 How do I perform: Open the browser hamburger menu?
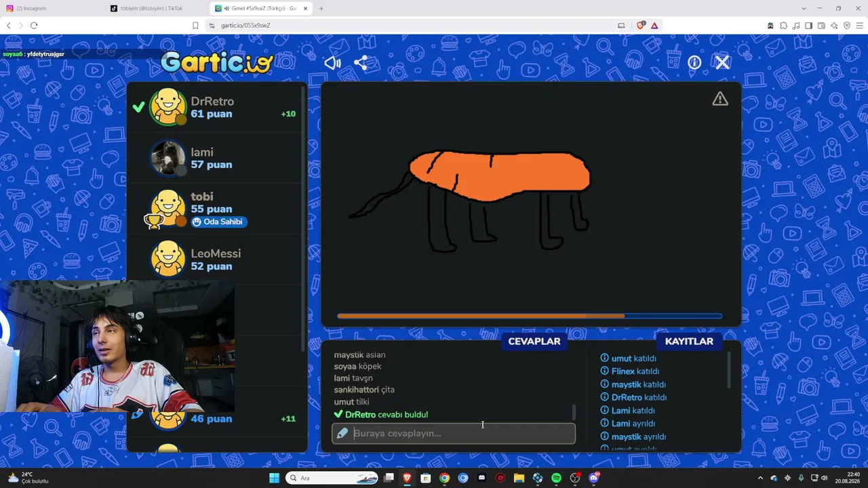(859, 25)
